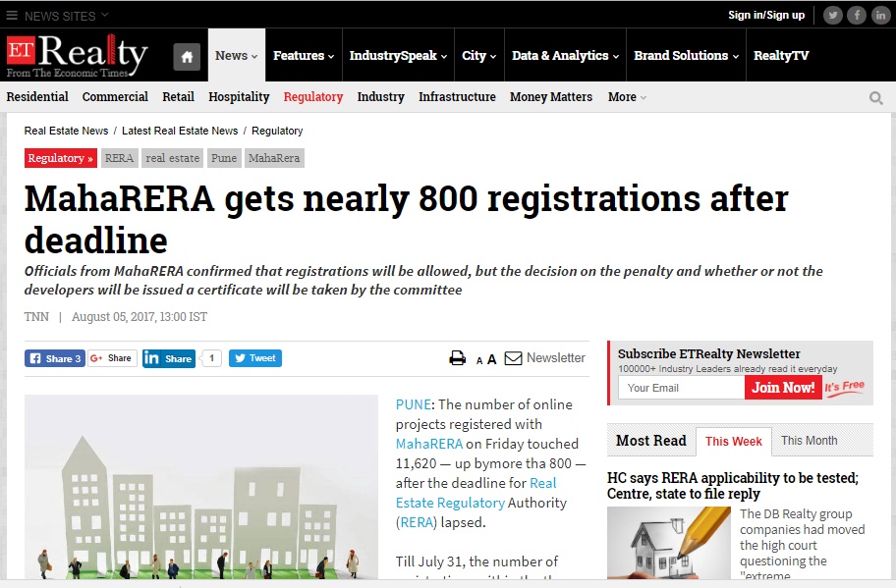Viewport: 896px width, 588px height.
Task: Click house and pencil thumbnail
Action: (669, 543)
